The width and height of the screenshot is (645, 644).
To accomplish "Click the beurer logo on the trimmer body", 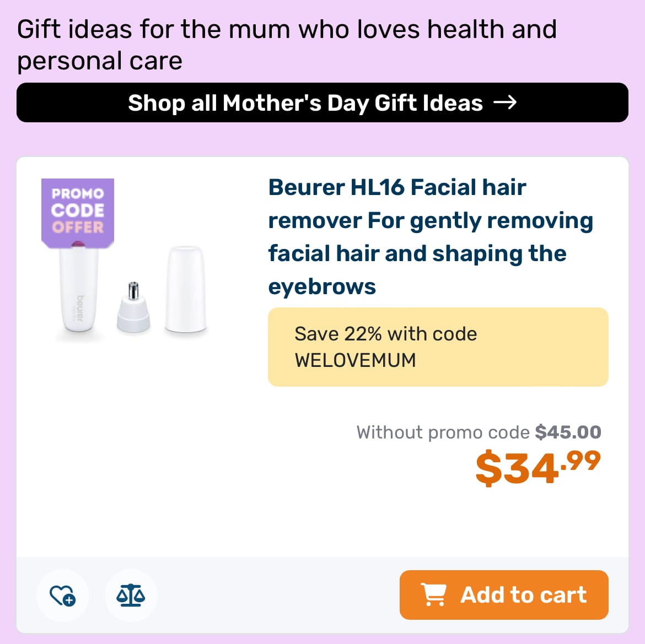I will (80, 309).
